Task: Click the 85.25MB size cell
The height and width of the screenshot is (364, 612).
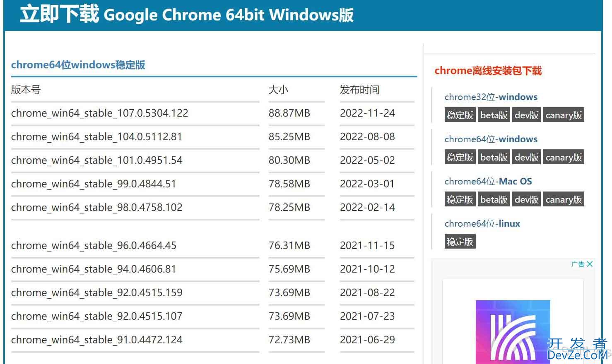Action: (x=289, y=136)
